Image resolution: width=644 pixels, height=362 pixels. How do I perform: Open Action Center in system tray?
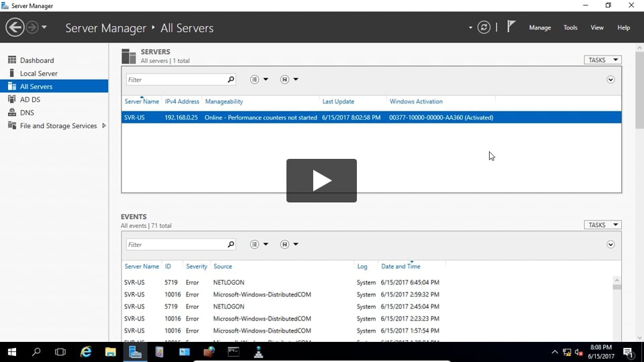point(628,351)
